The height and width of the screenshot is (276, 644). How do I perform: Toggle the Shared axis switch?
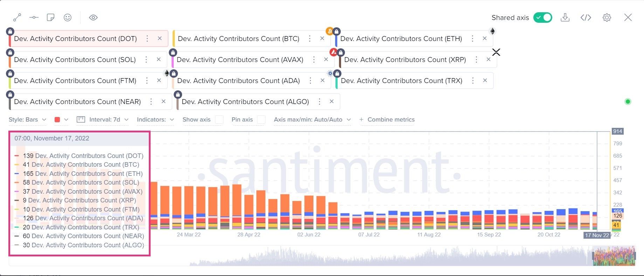click(x=542, y=18)
